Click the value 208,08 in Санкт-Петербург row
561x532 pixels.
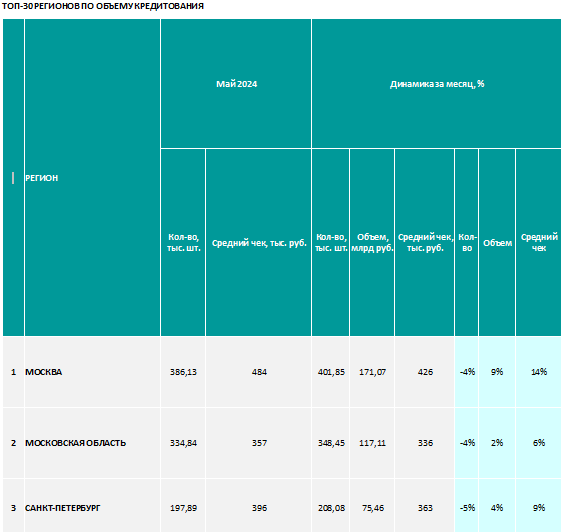click(x=331, y=508)
